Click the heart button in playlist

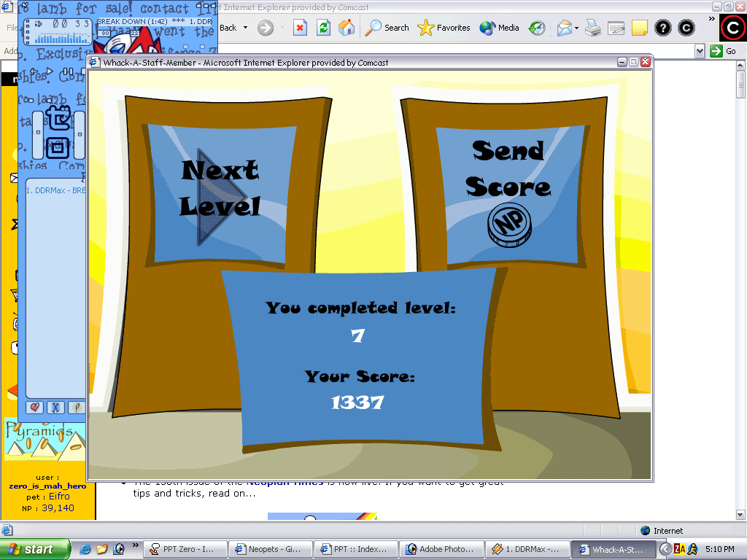click(x=34, y=407)
